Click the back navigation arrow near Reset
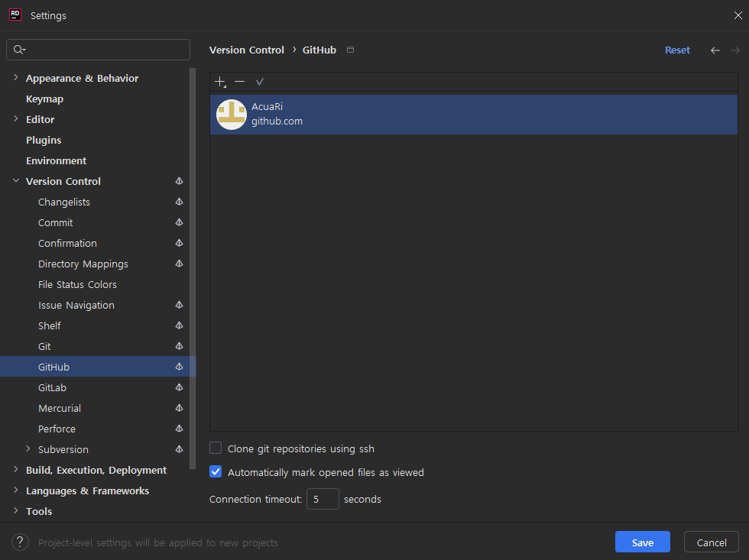 715,50
